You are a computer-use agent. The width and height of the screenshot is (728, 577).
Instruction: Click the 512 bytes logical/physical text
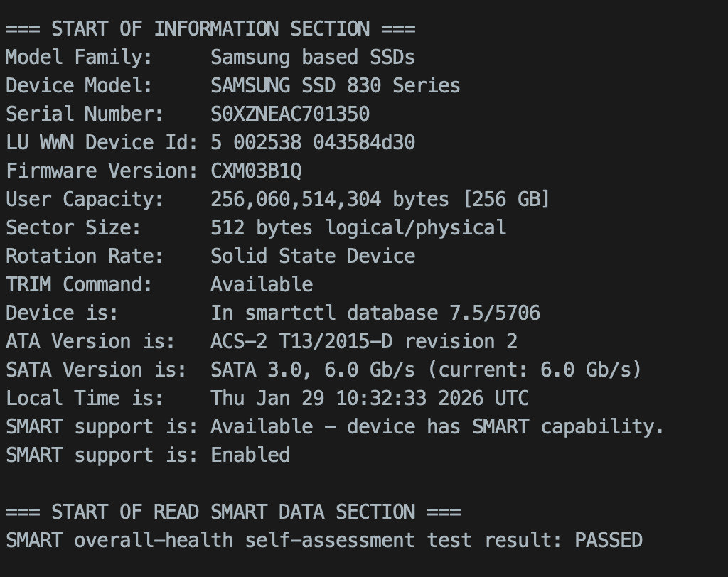[x=358, y=227]
